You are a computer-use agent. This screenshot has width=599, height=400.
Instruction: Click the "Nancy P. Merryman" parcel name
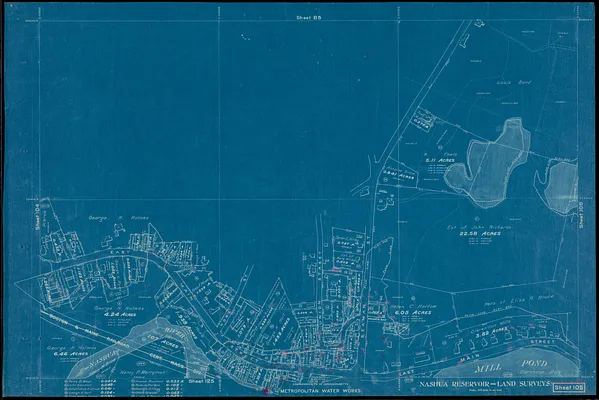(142, 372)
